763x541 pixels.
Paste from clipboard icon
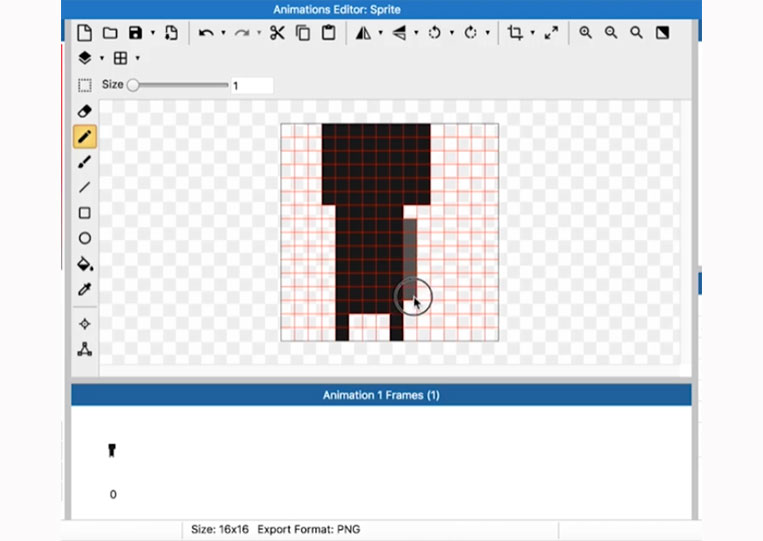tap(328, 33)
